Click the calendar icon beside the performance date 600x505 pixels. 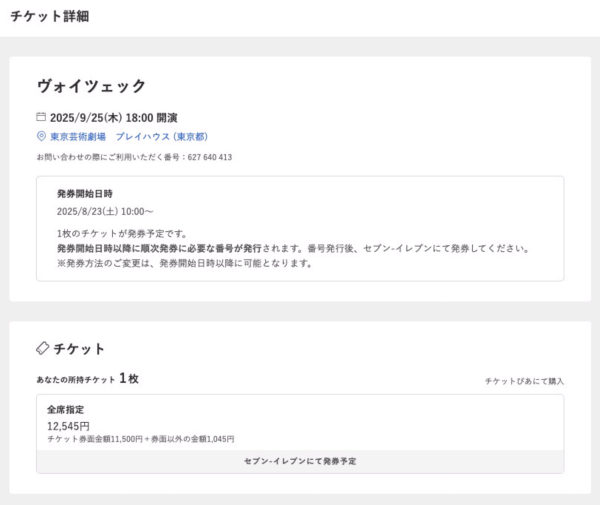pyautogui.click(x=41, y=117)
